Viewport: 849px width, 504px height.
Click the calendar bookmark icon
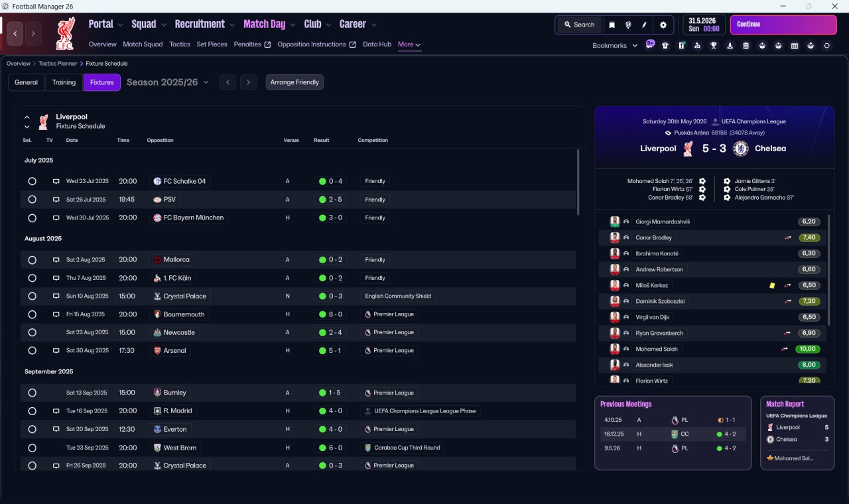(x=795, y=46)
